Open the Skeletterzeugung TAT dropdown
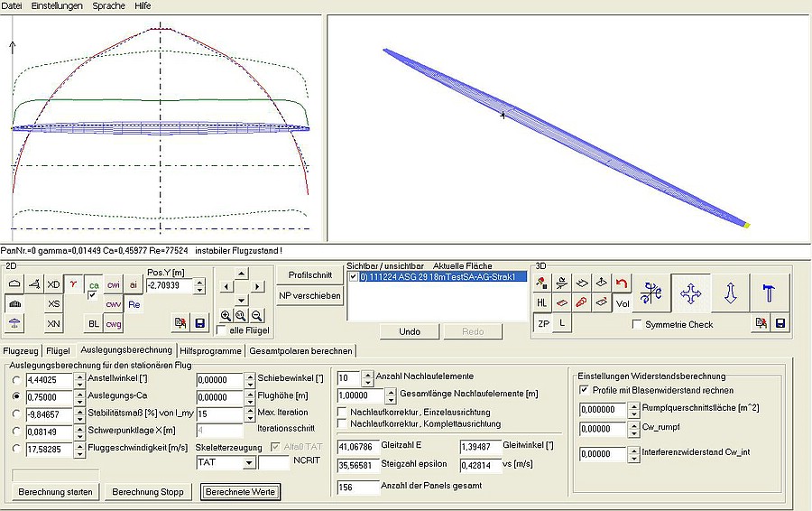The width and height of the screenshot is (812, 511). [248, 463]
